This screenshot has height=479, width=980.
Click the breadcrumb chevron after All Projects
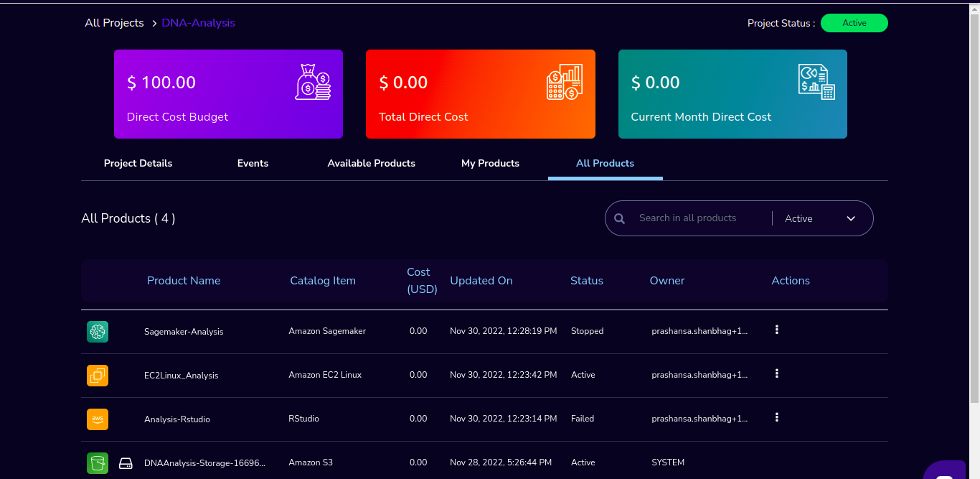click(x=154, y=24)
